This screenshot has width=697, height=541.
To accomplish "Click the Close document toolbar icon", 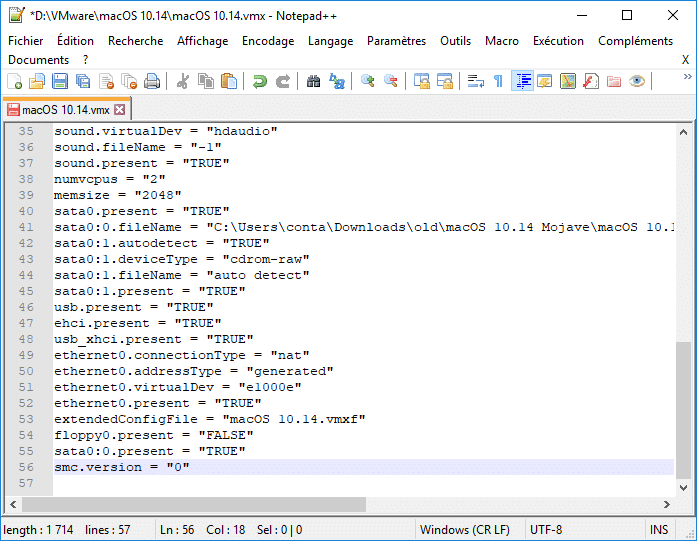I will coord(106,81).
